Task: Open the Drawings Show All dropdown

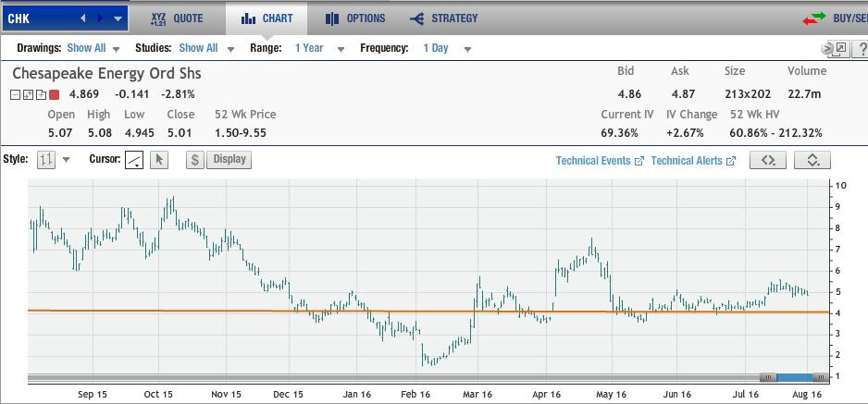Action: pos(93,48)
